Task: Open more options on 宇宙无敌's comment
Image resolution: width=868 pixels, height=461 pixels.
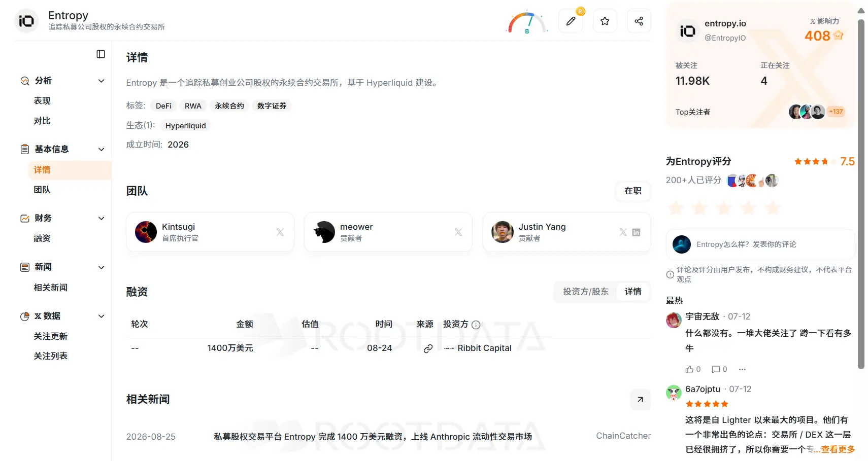Action: (x=742, y=369)
